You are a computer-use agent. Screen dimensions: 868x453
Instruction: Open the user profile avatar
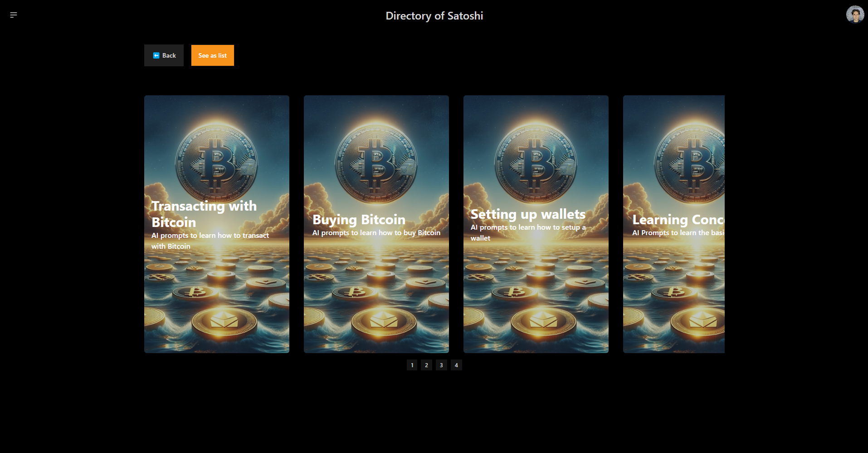point(855,15)
